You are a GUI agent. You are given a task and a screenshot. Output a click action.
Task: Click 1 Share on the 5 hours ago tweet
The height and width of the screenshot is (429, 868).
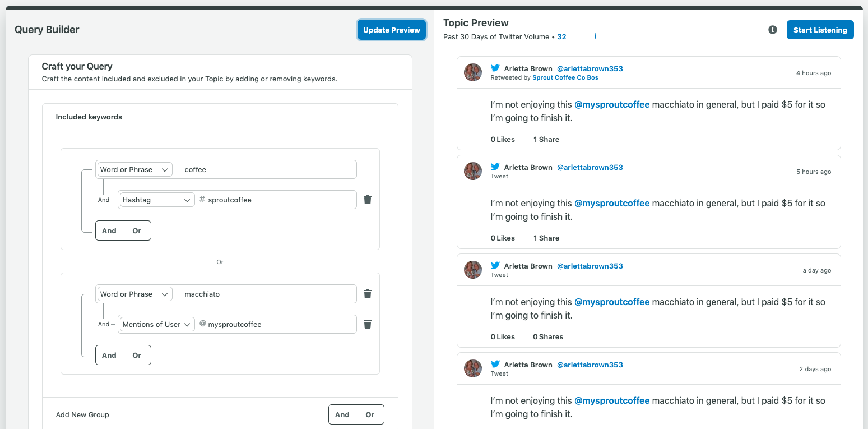point(546,238)
